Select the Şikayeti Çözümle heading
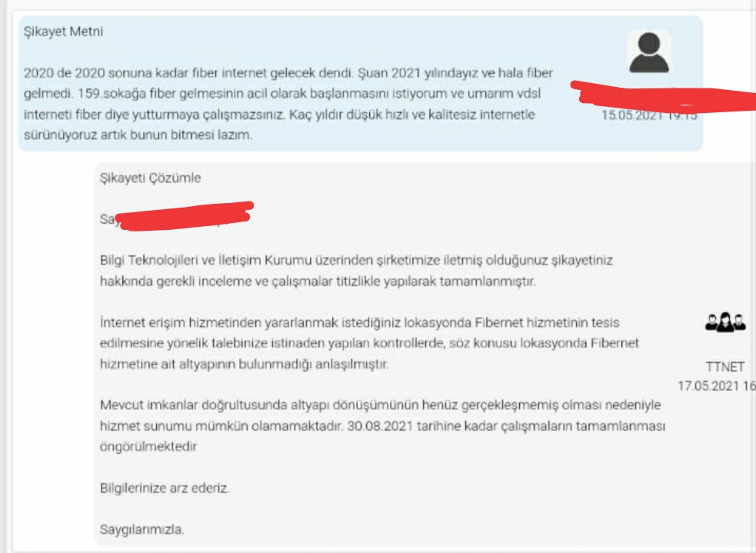The width and height of the screenshot is (756, 553). [150, 178]
